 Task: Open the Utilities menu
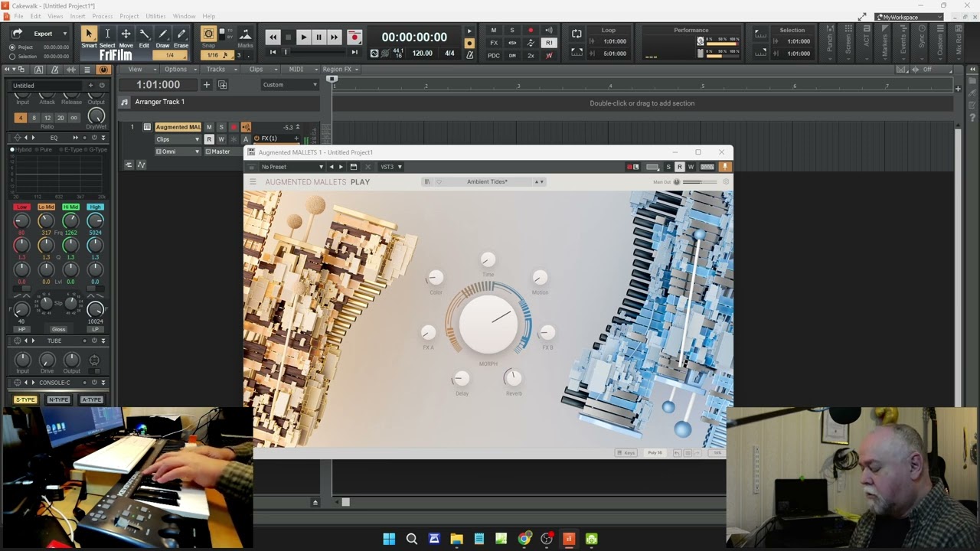click(155, 16)
